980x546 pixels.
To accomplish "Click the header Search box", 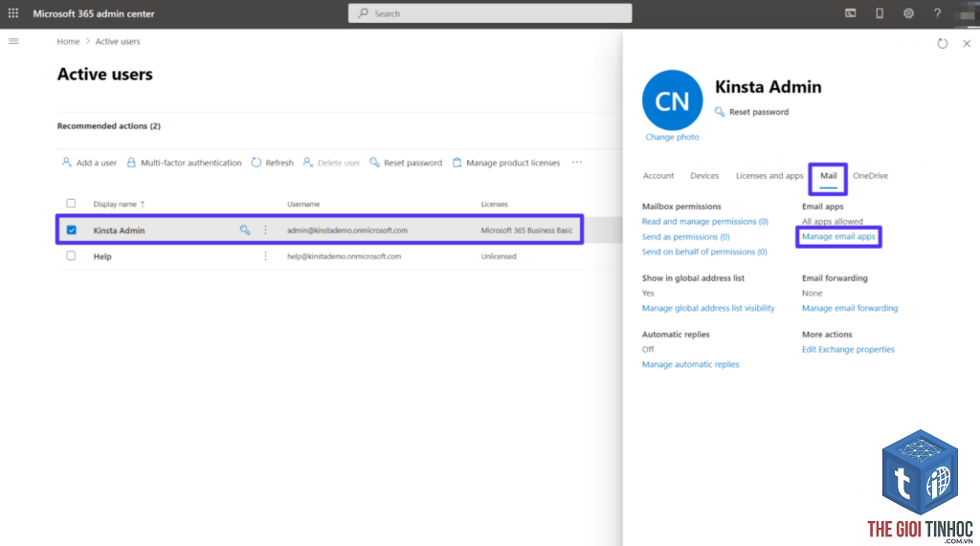I will point(490,13).
